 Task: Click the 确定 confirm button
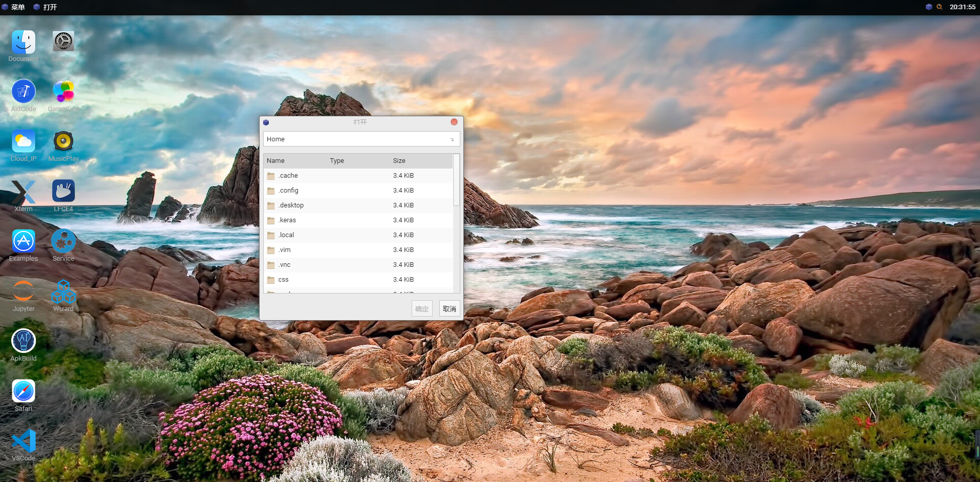(422, 309)
